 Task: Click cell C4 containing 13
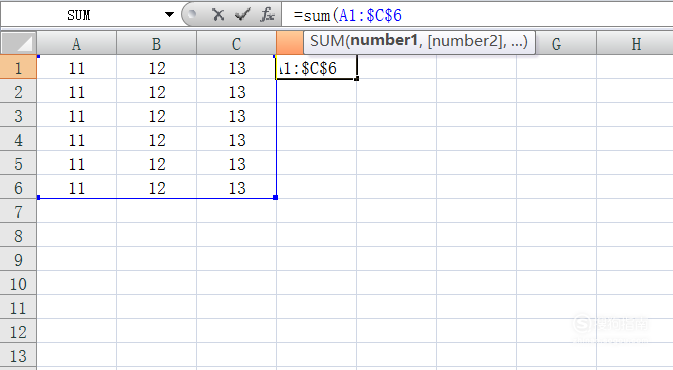(236, 140)
